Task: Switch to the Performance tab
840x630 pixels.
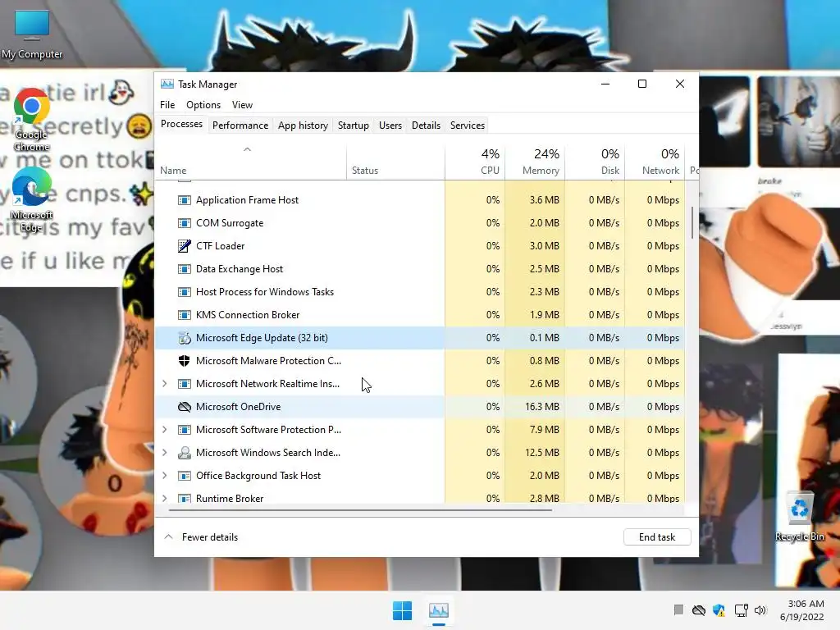Action: (x=240, y=126)
